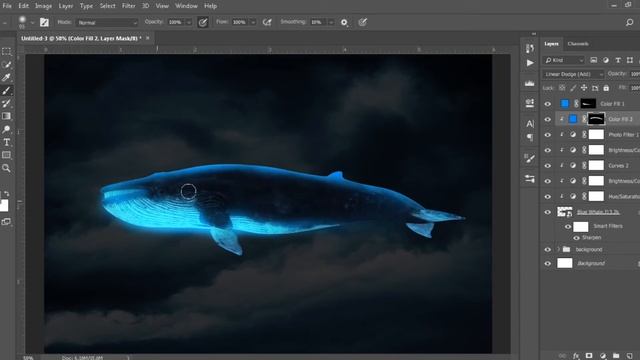Click the Color Fill 1 blue swatch thumbnail
This screenshot has width=640, height=360.
(x=564, y=104)
